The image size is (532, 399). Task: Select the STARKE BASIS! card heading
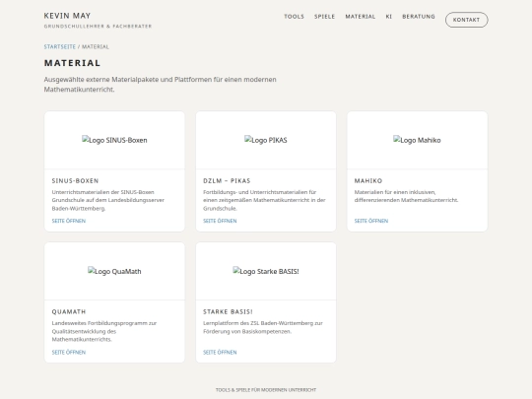click(x=228, y=311)
